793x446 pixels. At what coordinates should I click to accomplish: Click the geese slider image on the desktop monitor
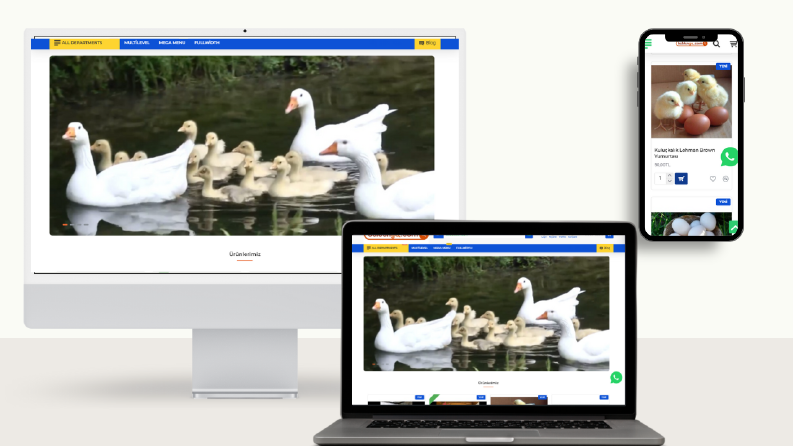point(242,146)
